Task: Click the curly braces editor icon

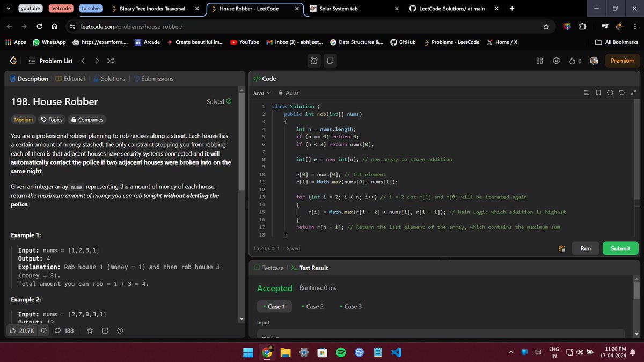Action: (x=610, y=93)
